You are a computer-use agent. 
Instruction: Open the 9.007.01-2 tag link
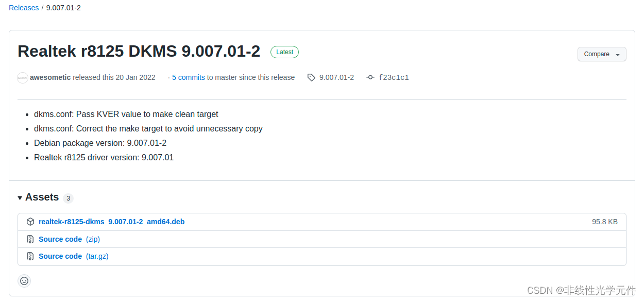point(336,77)
